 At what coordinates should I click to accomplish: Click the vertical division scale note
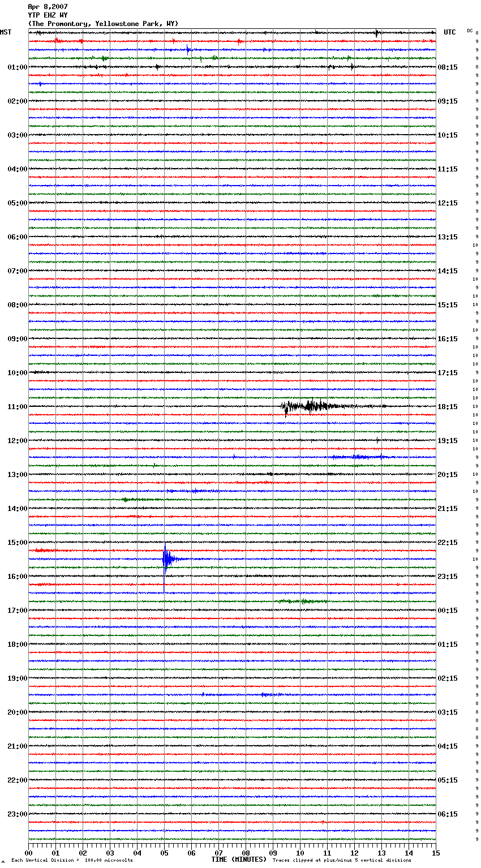coord(72,861)
